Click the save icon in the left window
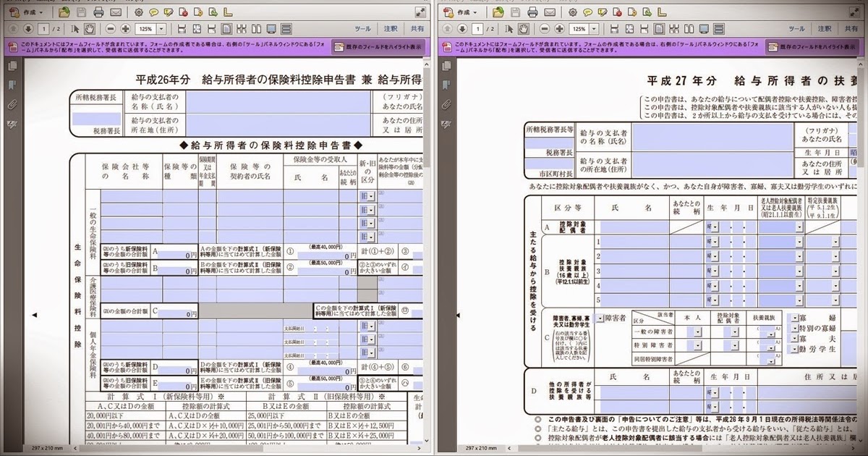The width and height of the screenshot is (868, 456). (81, 12)
